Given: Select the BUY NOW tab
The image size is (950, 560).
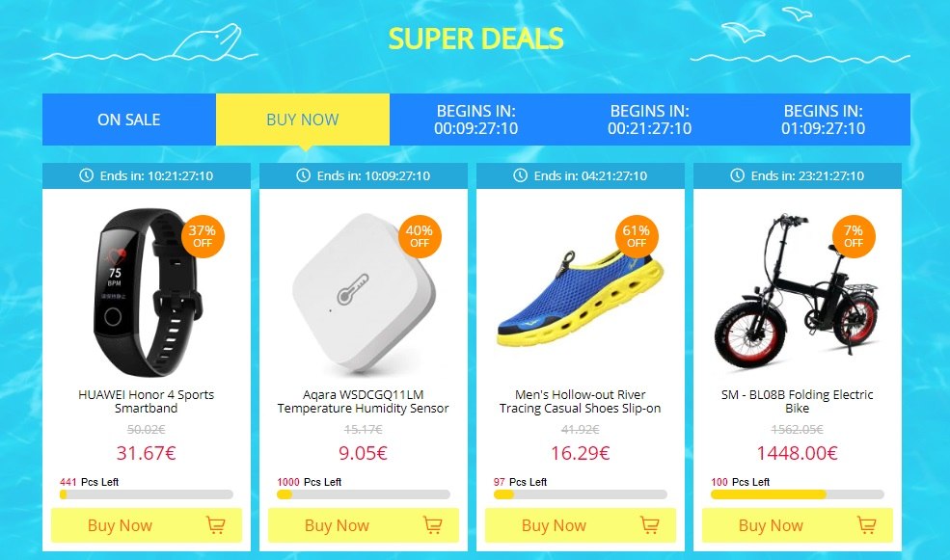Looking at the screenshot, I should [x=302, y=120].
